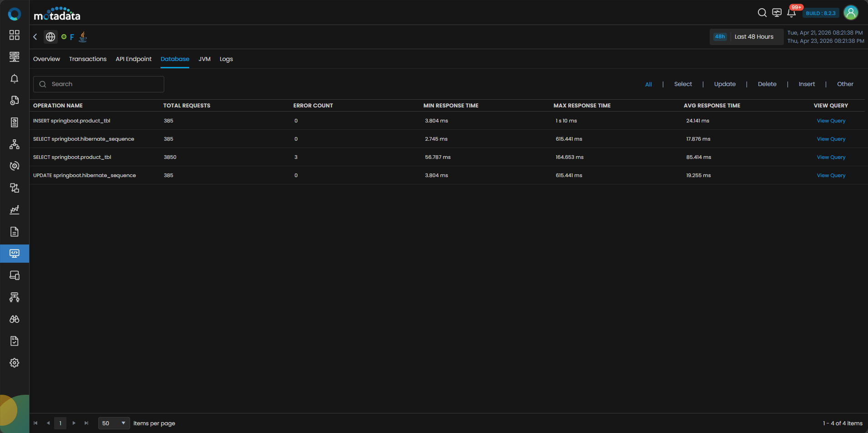Switch to the Logs tab
Viewport: 868px width, 433px height.
point(226,59)
